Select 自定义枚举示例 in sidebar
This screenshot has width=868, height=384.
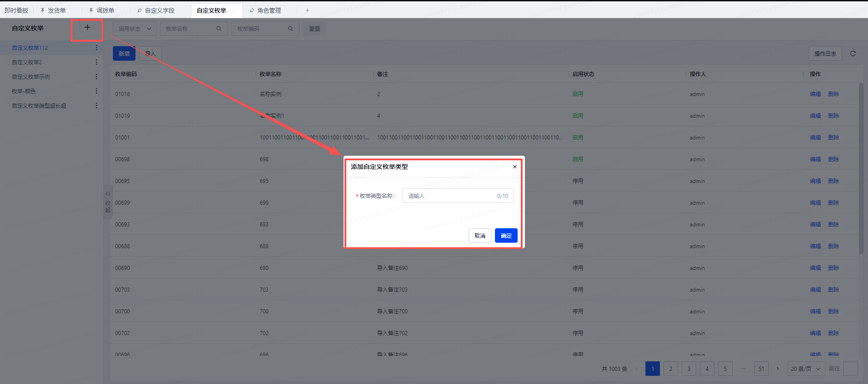point(31,77)
